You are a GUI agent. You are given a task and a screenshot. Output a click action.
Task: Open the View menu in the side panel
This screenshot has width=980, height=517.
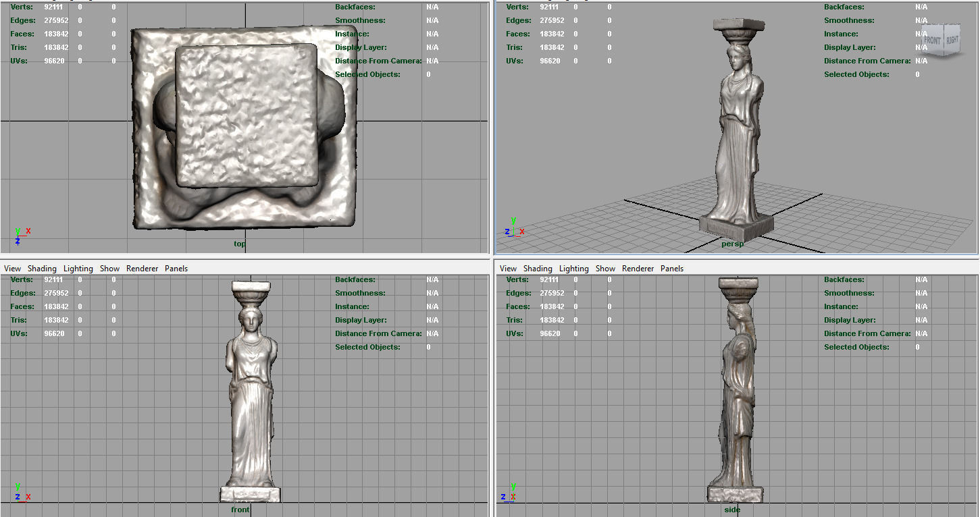[x=508, y=269]
